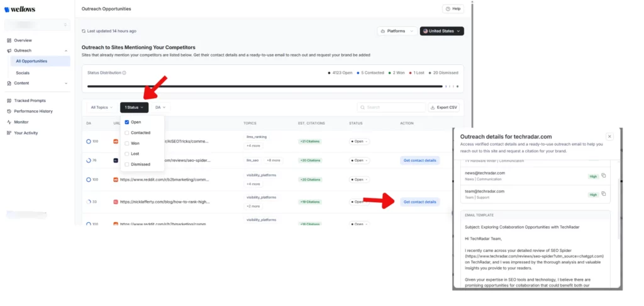Viewport: 644px width, 306px height.
Task: Uncheck the Open status checkbox
Action: 127,122
